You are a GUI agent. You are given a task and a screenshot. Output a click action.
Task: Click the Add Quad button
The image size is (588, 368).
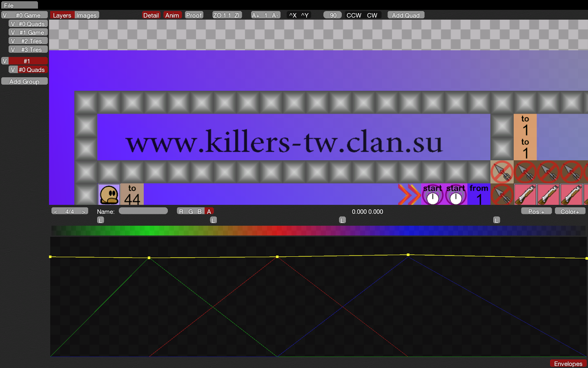406,15
